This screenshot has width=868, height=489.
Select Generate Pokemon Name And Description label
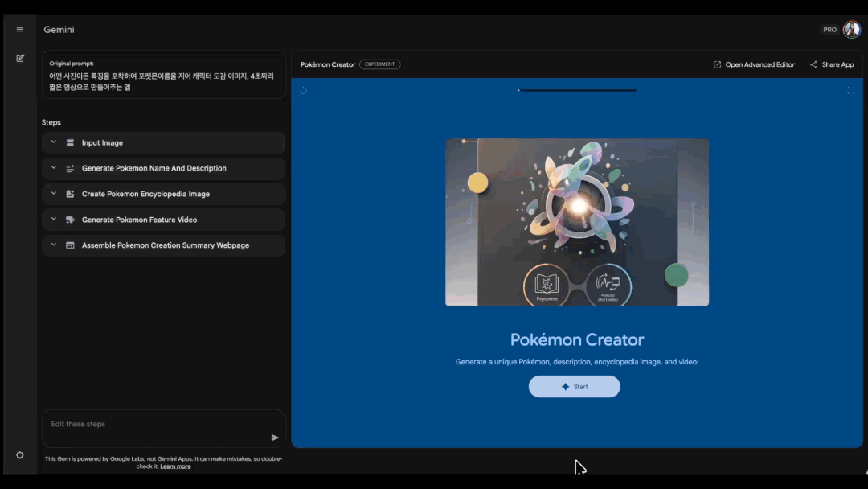tap(154, 168)
